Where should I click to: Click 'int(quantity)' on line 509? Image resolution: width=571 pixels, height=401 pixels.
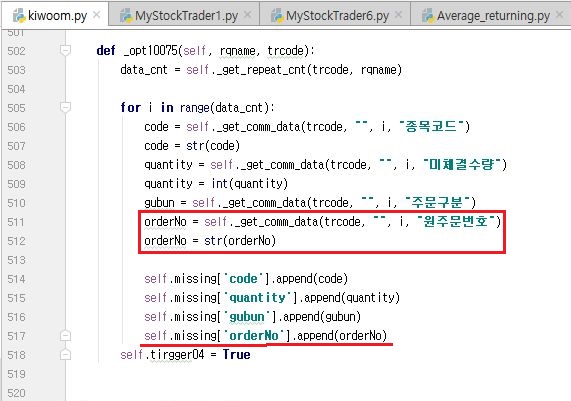(x=250, y=184)
